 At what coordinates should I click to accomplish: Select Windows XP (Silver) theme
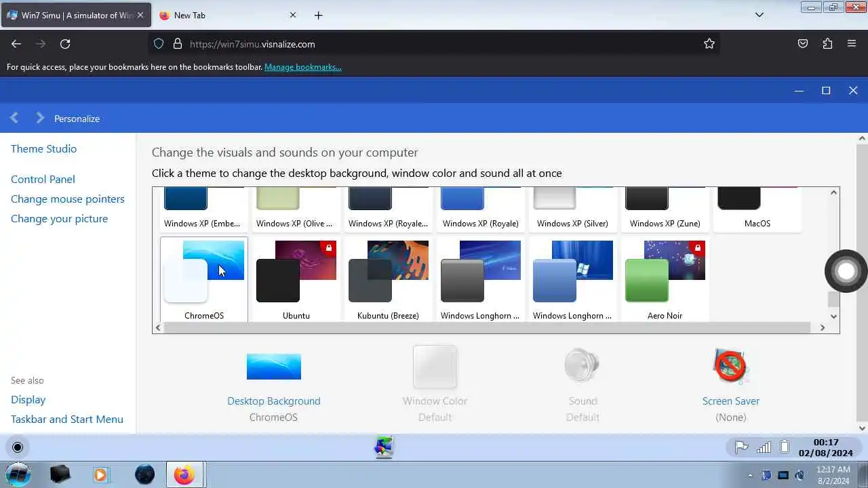(572, 209)
